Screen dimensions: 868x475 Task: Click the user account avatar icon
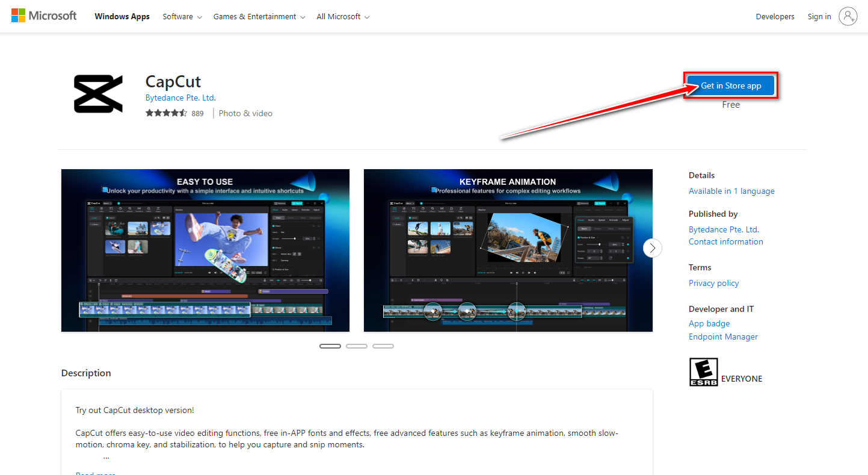coord(848,17)
